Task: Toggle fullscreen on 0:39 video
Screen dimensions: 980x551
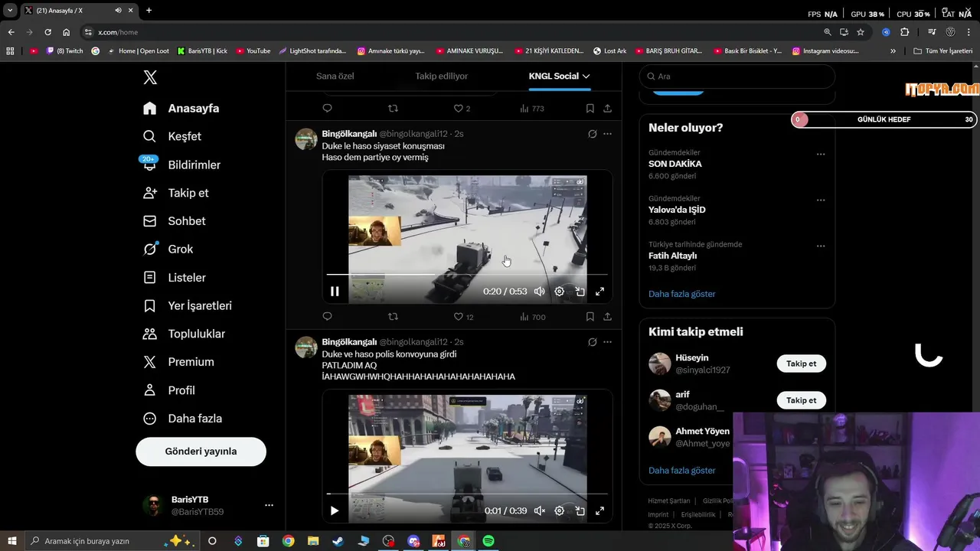Action: [599, 511]
